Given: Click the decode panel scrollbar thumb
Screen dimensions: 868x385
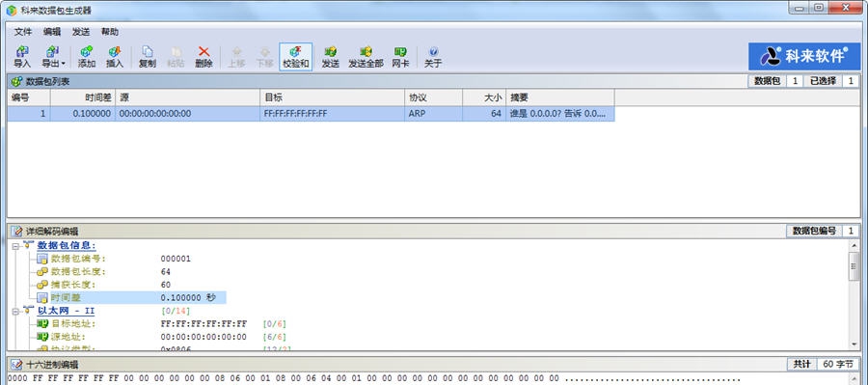Looking at the screenshot, I should coord(854,267).
